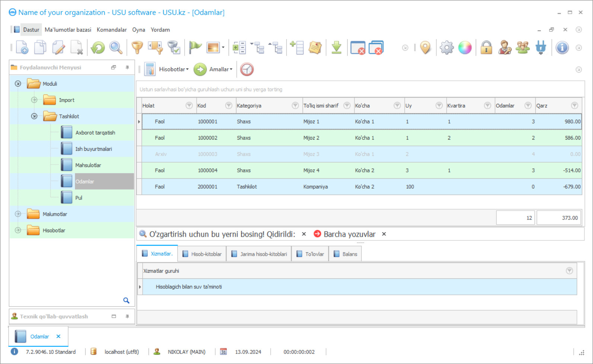This screenshot has width=593, height=364.
Task: Switch to the Hisob-kitoblar tab
Action: pos(202,254)
